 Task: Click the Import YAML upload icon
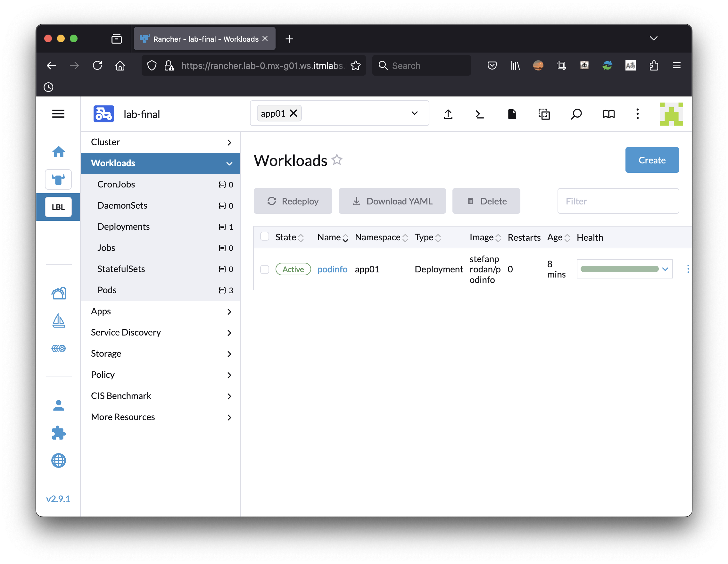(x=448, y=114)
